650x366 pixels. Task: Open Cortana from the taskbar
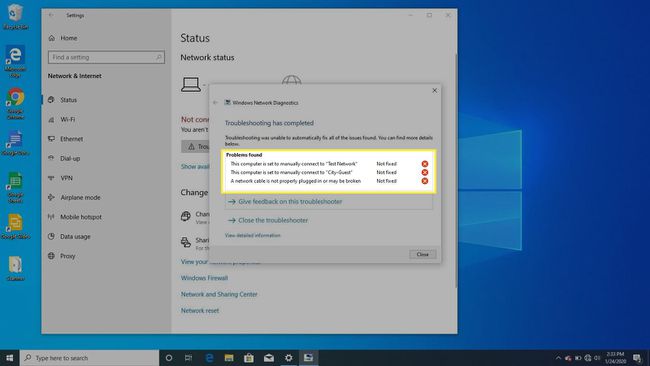click(169, 358)
